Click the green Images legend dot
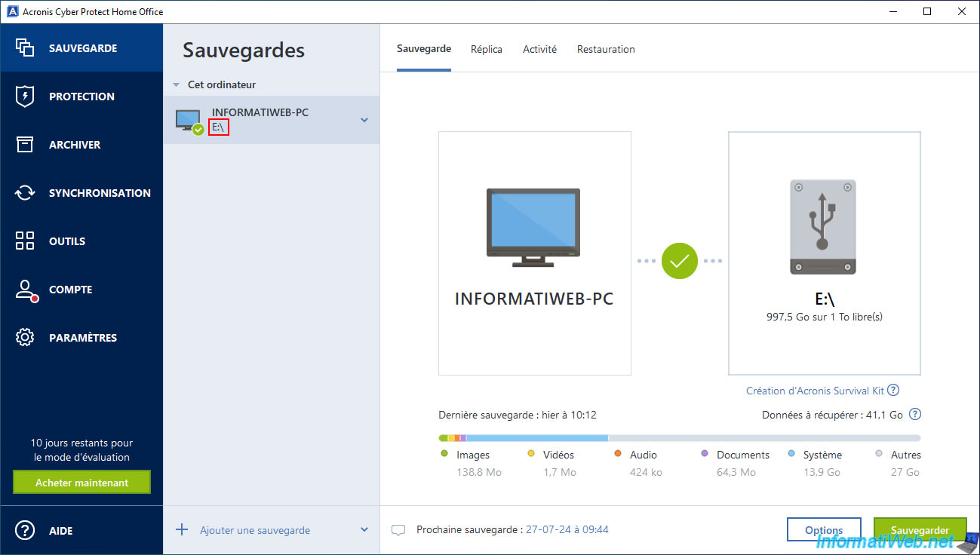Screen dimensions: 980x555 pos(444,454)
